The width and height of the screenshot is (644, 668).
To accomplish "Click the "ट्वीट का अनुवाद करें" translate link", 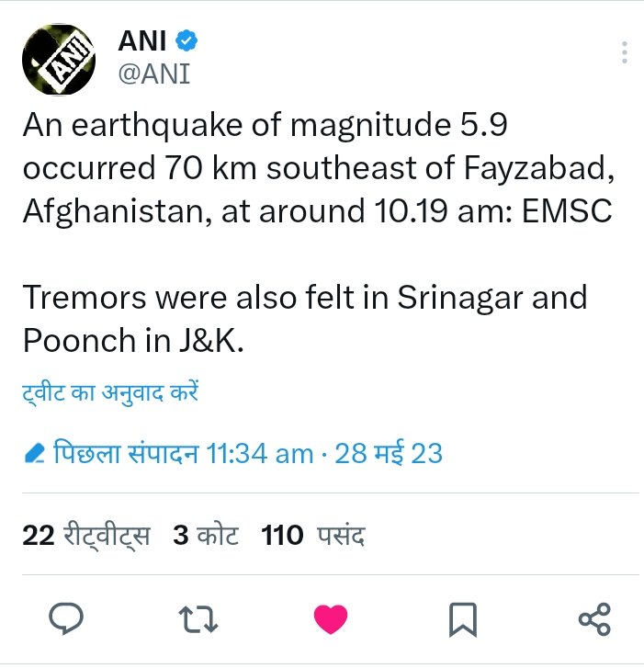I will (x=111, y=393).
